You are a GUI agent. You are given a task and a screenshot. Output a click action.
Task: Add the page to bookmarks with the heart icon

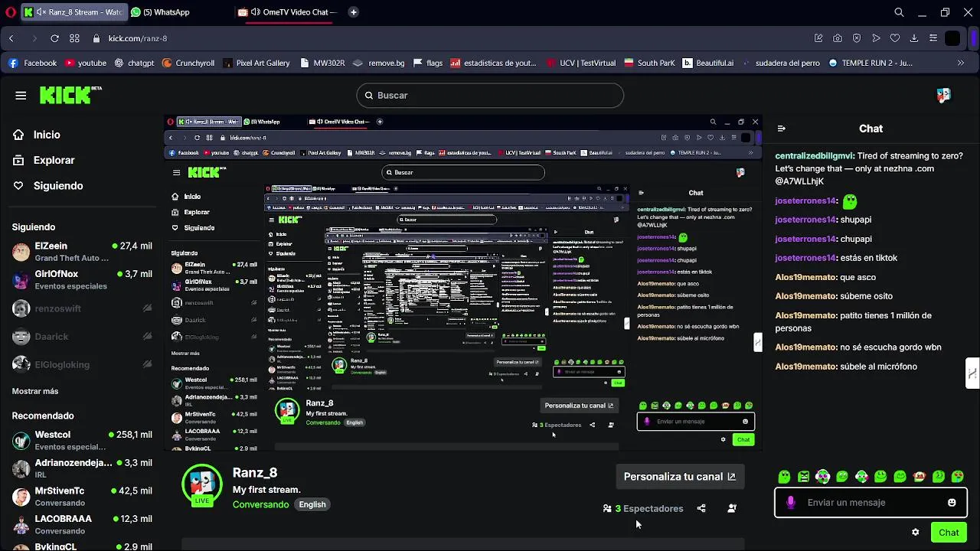tap(894, 38)
